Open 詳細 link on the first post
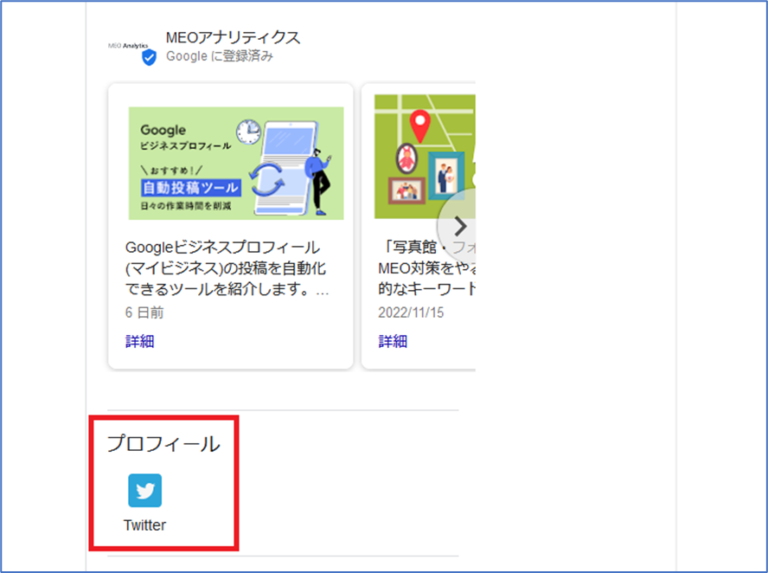This screenshot has width=768, height=573. click(x=140, y=341)
